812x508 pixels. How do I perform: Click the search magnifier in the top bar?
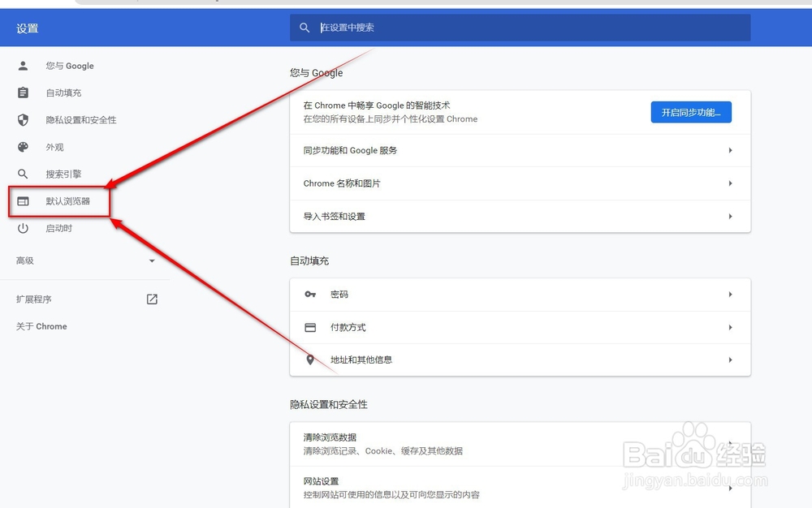[304, 27]
